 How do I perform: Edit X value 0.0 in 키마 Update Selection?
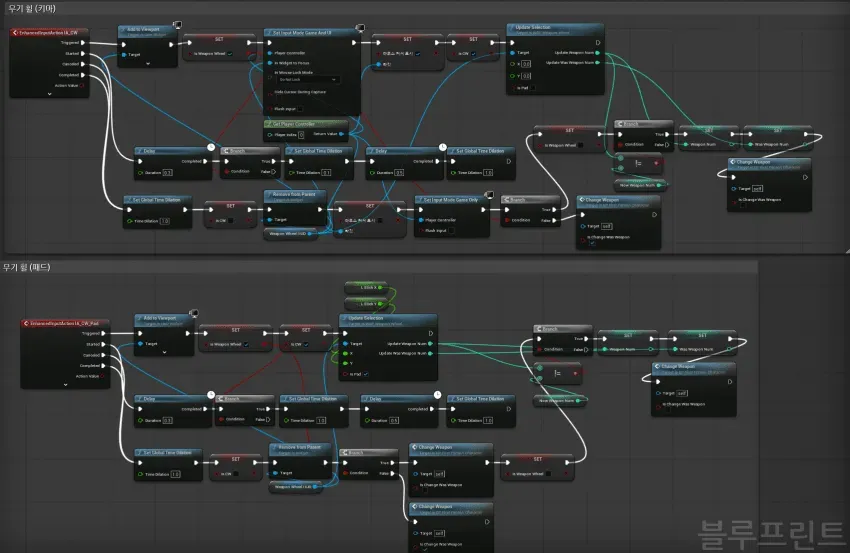click(x=526, y=64)
